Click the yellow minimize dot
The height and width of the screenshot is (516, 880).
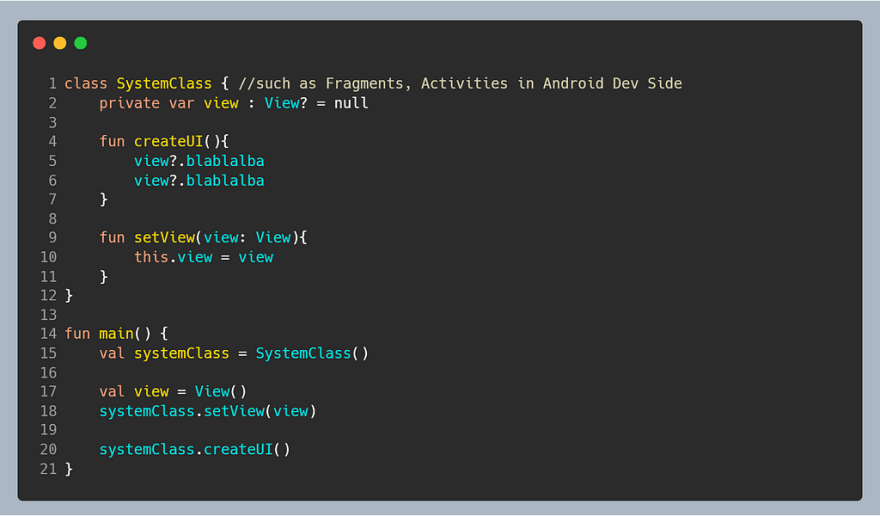coord(60,43)
